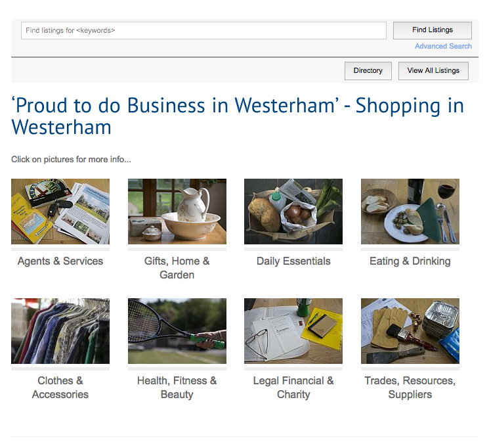Viewport: 489px width, 448px height.
Task: Click the Daily Essentials text label
Action: (293, 261)
